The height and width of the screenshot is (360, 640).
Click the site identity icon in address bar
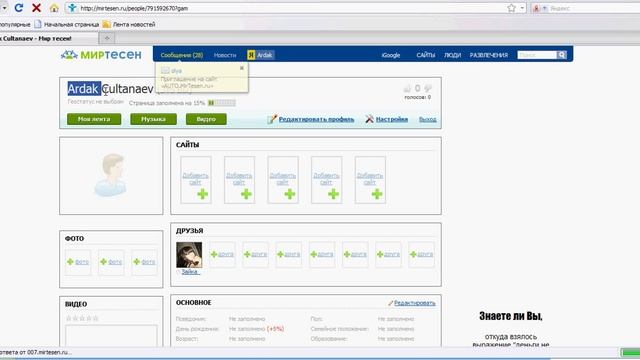72,8
